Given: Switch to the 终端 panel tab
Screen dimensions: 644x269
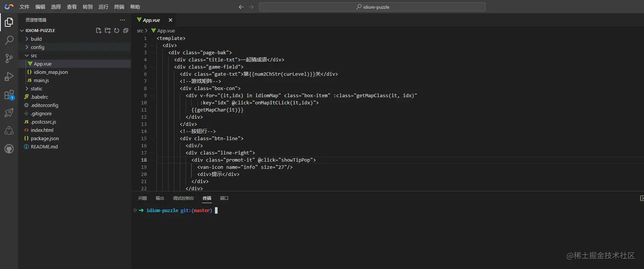Looking at the screenshot, I should pos(207,198).
